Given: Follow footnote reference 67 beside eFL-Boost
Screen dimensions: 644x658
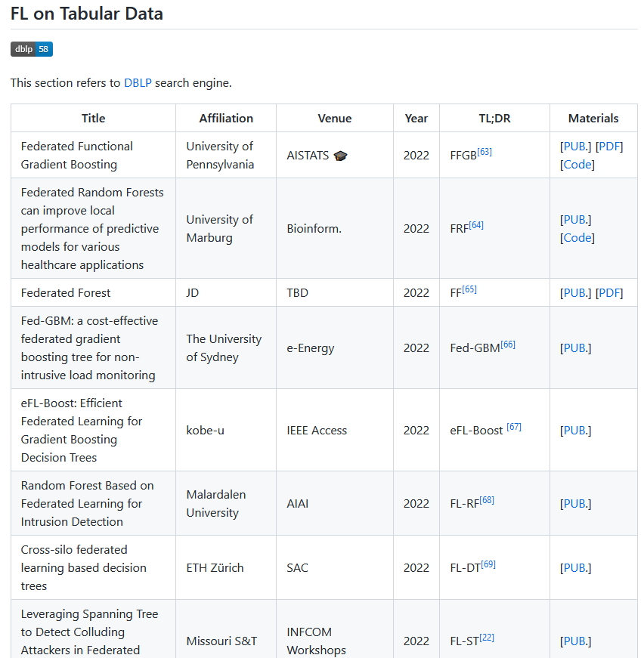Looking at the screenshot, I should 514,427.
